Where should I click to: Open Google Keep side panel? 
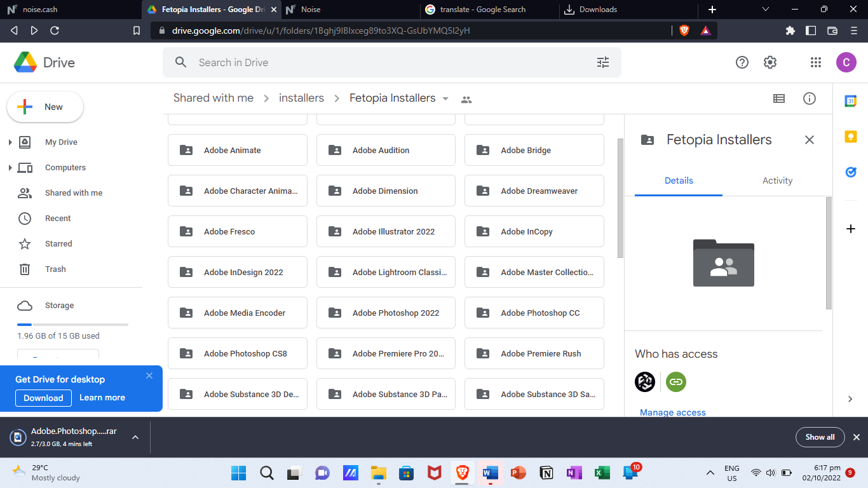(x=850, y=137)
